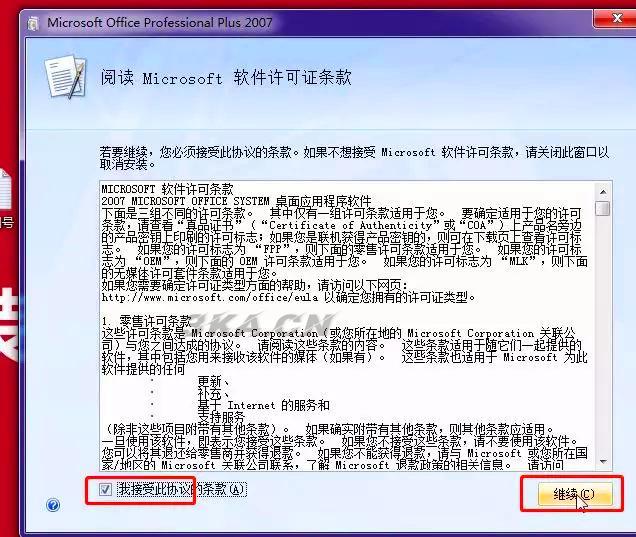This screenshot has height=537, width=636.
Task: Click the 继续(C) continue button
Action: pyautogui.click(x=575, y=494)
